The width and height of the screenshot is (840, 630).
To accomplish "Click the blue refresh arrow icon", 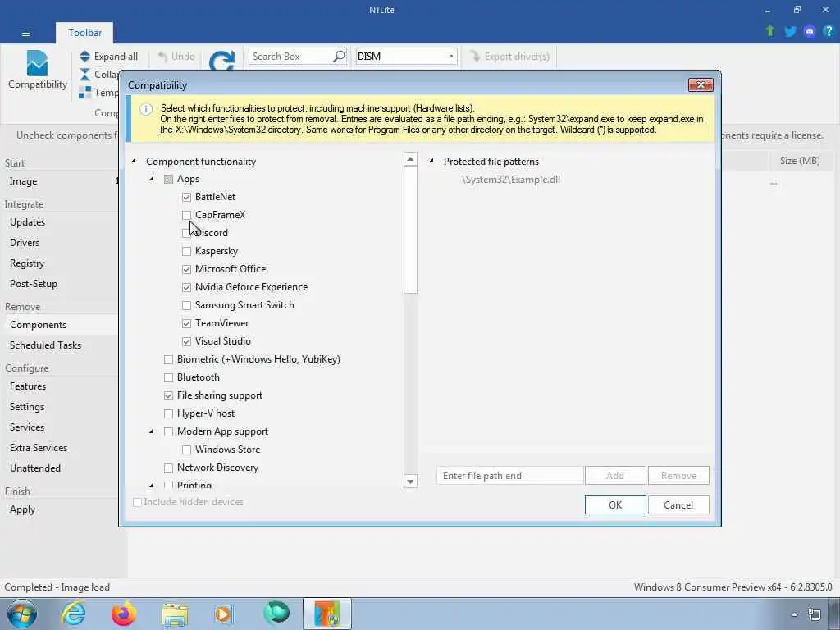I will point(221,61).
